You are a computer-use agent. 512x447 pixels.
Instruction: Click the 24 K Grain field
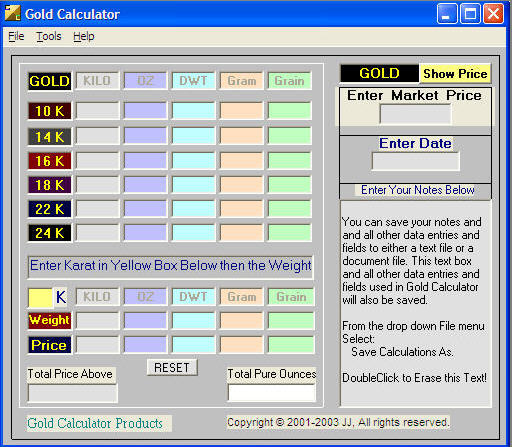tap(289, 232)
